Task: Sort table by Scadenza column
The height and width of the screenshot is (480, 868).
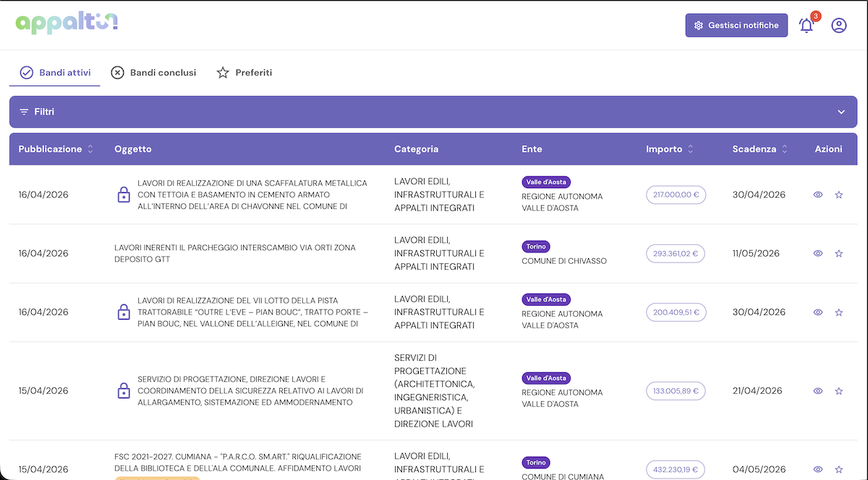Action: click(x=783, y=149)
